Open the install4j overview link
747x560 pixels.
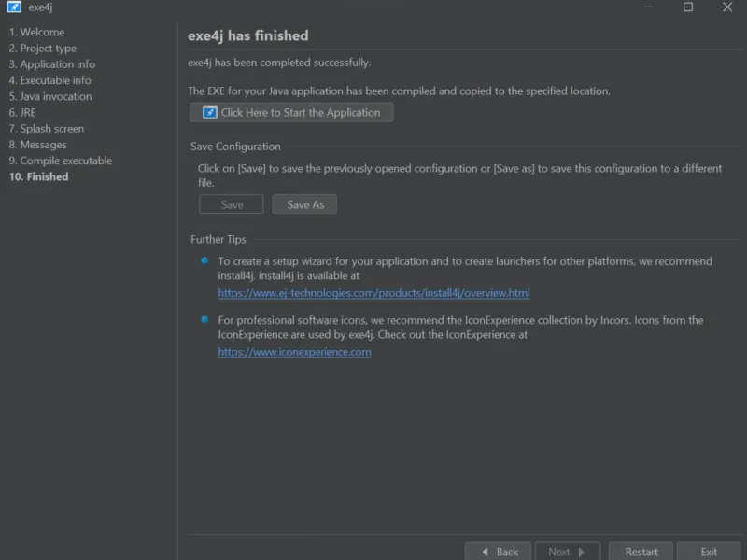point(374,293)
